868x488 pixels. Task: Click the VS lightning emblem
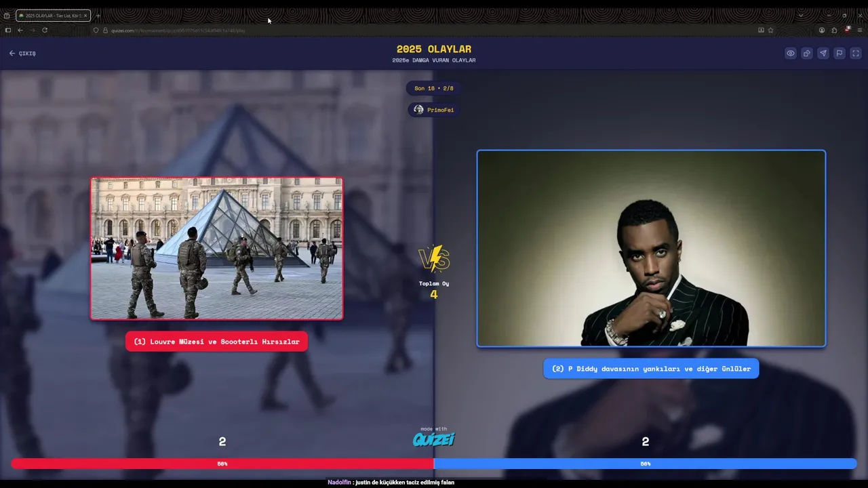[434, 259]
